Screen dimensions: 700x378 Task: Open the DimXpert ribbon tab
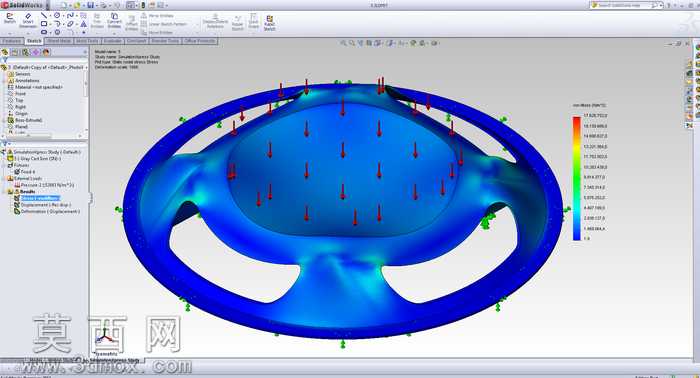(x=136, y=41)
